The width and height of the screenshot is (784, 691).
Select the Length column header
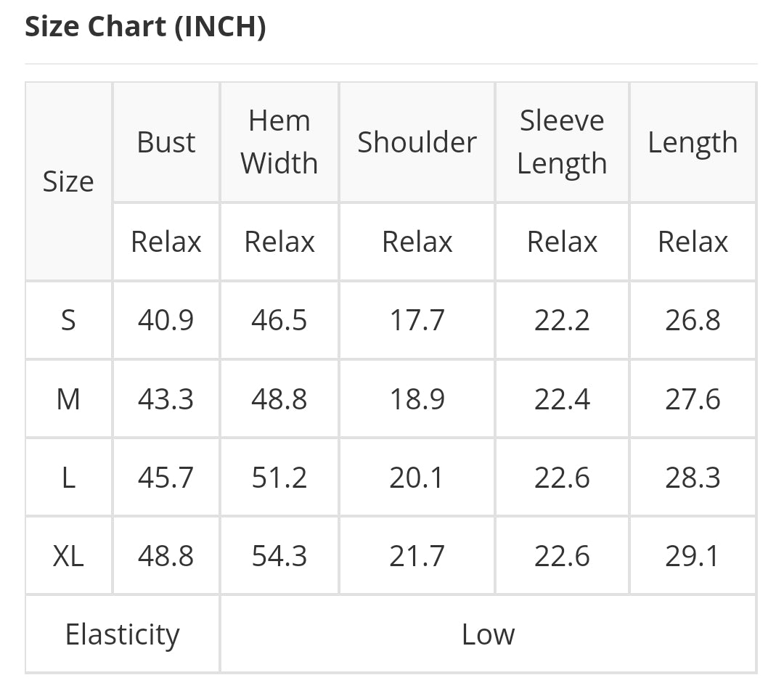point(693,143)
